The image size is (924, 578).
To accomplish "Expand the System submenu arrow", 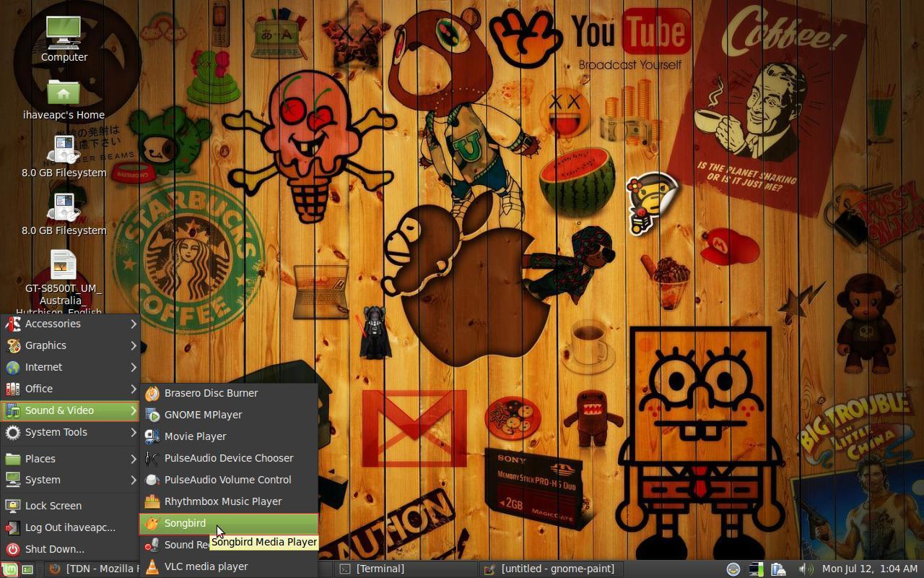I will point(134,480).
